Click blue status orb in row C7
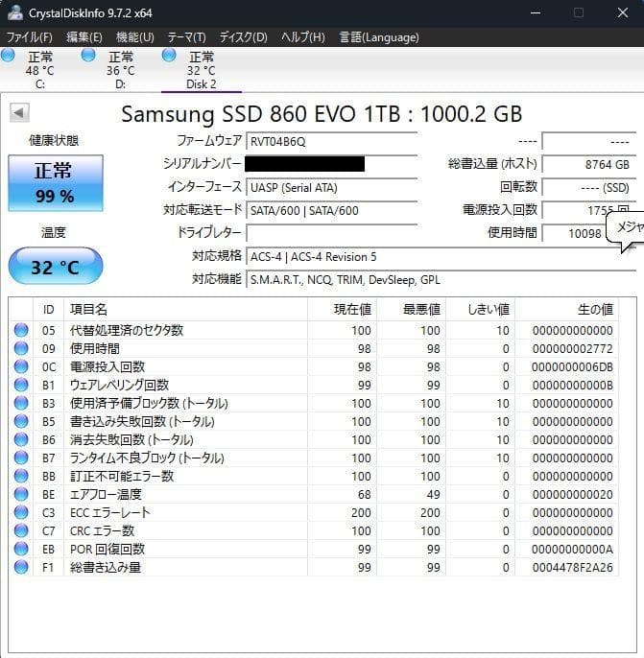644x658 pixels. (x=21, y=530)
